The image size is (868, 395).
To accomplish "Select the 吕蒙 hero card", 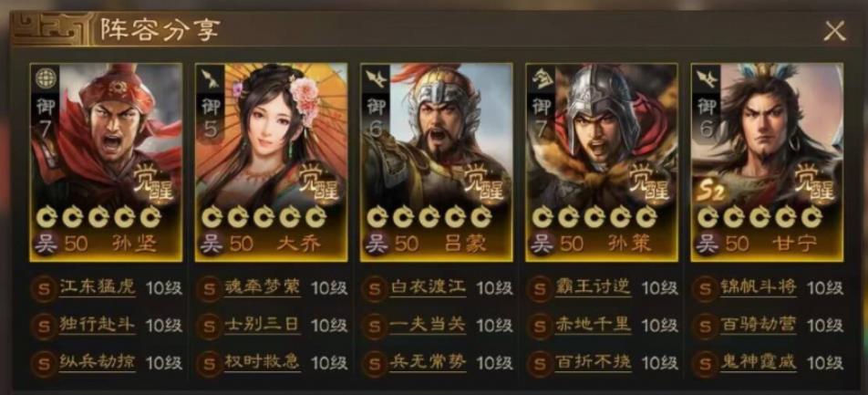I will point(436,161).
